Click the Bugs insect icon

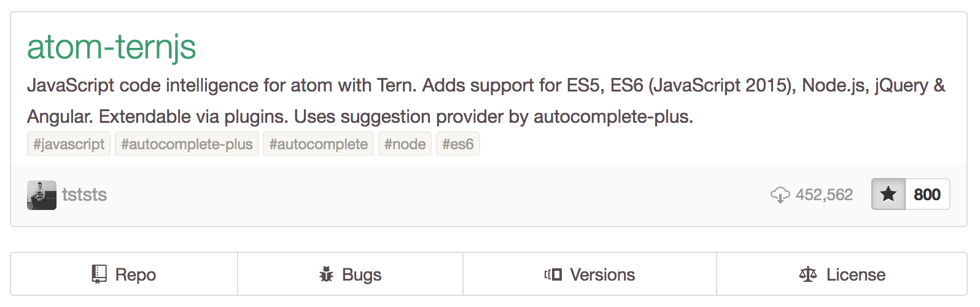(x=326, y=274)
